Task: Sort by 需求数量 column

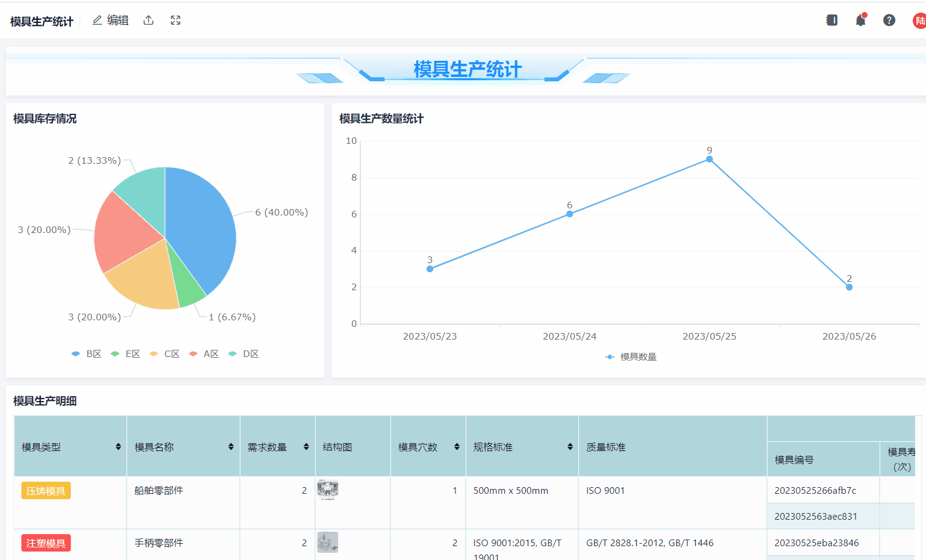Action: pyautogui.click(x=306, y=447)
